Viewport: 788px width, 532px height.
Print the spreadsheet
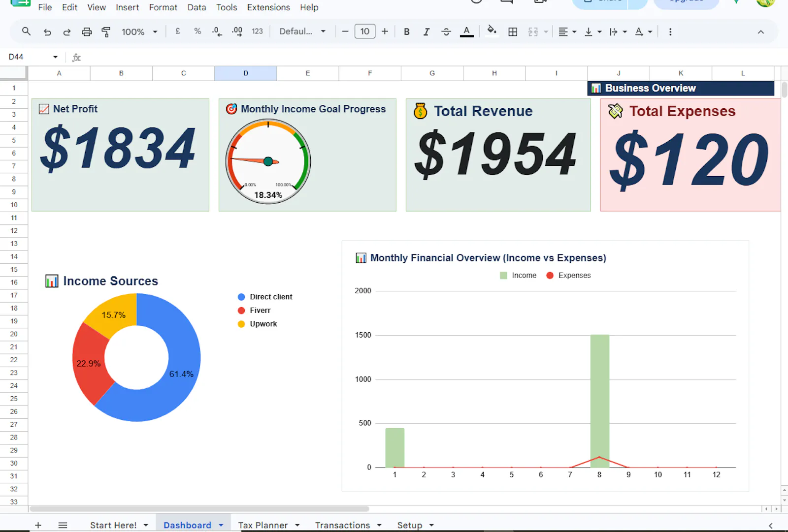[x=87, y=32]
